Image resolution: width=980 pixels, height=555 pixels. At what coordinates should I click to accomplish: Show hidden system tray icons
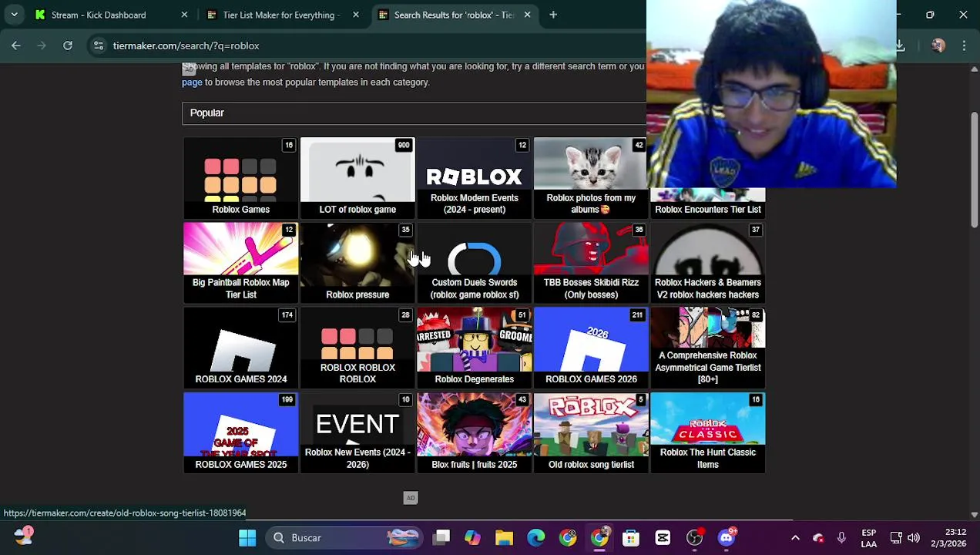tap(795, 538)
